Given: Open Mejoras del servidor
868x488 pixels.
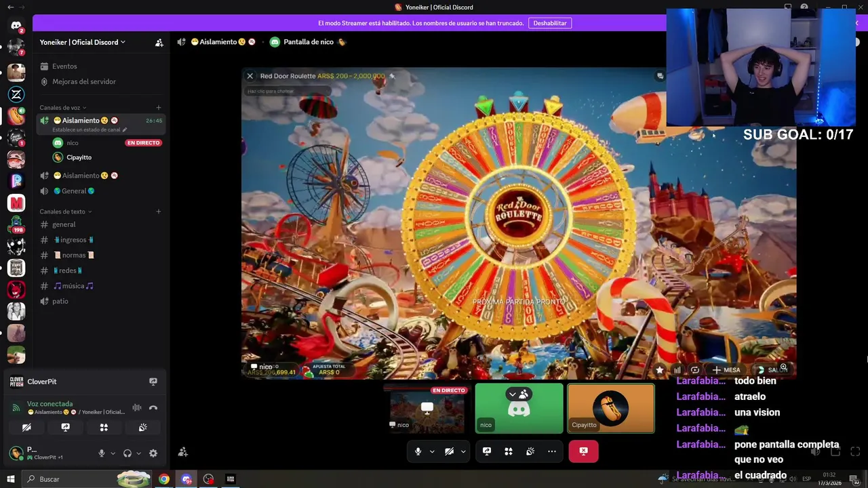Looking at the screenshot, I should point(100,81).
